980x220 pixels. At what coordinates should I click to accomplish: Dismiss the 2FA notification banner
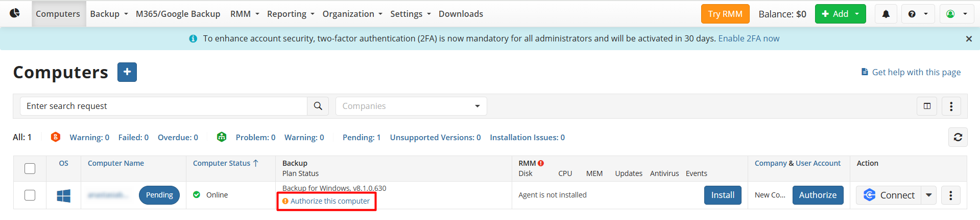point(969,39)
